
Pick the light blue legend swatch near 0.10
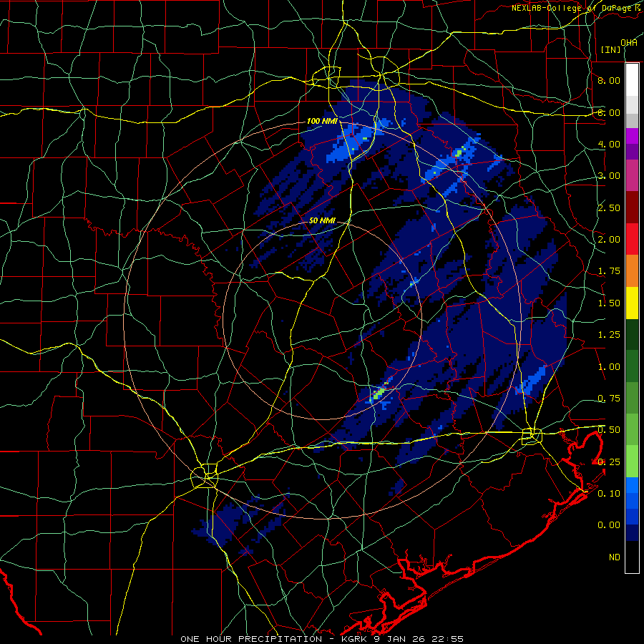pos(632,485)
